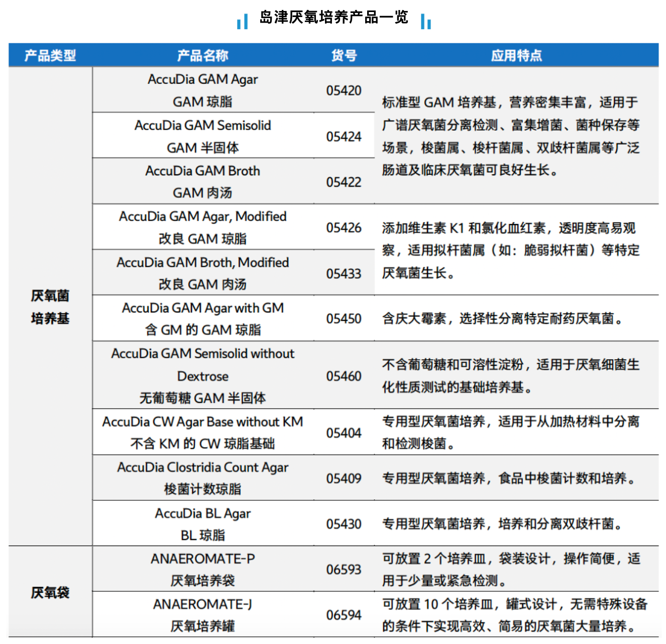This screenshot has width=666, height=644.
Task: Select the AccuDia GAM Semisolid GAM 半固体 cell
Action: (203, 136)
